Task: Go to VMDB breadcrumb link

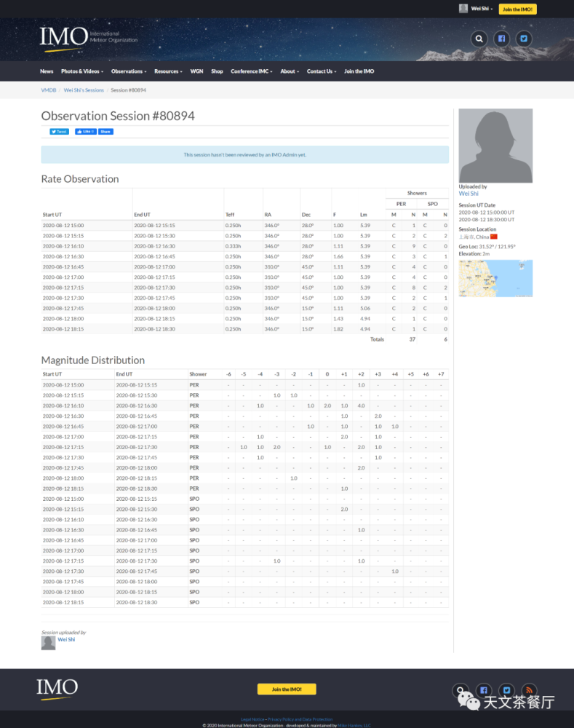Action: pos(48,90)
